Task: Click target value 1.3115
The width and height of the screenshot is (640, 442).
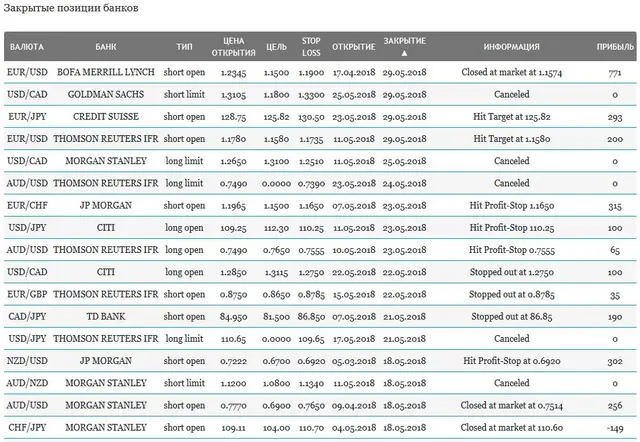Action: [x=276, y=272]
